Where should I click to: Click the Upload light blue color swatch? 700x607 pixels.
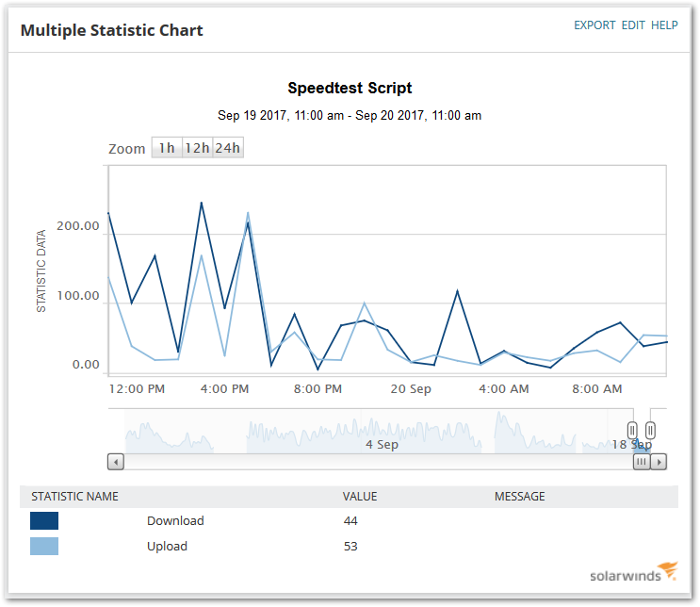click(x=44, y=547)
